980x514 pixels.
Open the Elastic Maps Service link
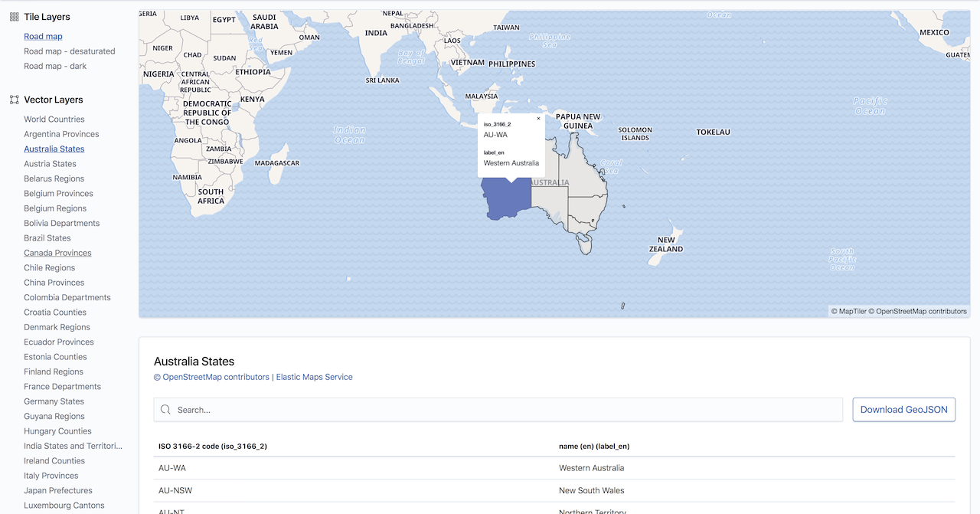point(314,377)
